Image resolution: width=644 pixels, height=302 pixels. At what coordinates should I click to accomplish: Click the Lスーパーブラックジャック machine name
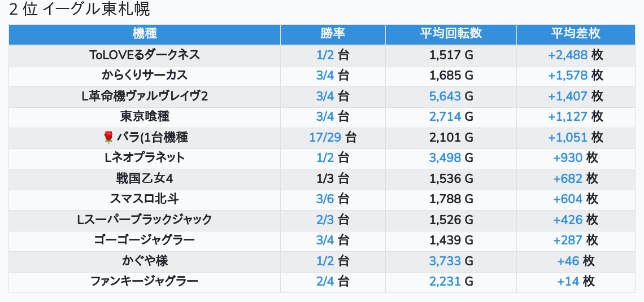pyautogui.click(x=145, y=220)
